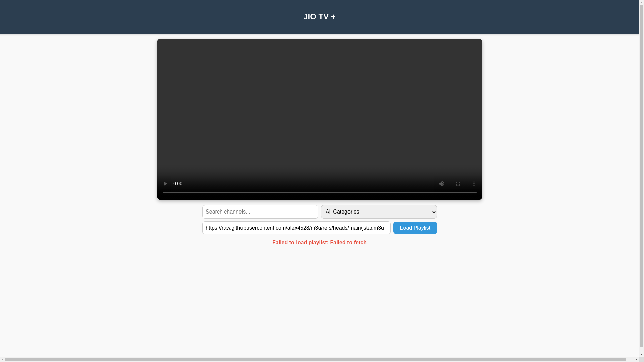Mute the video player audio

coord(442,184)
